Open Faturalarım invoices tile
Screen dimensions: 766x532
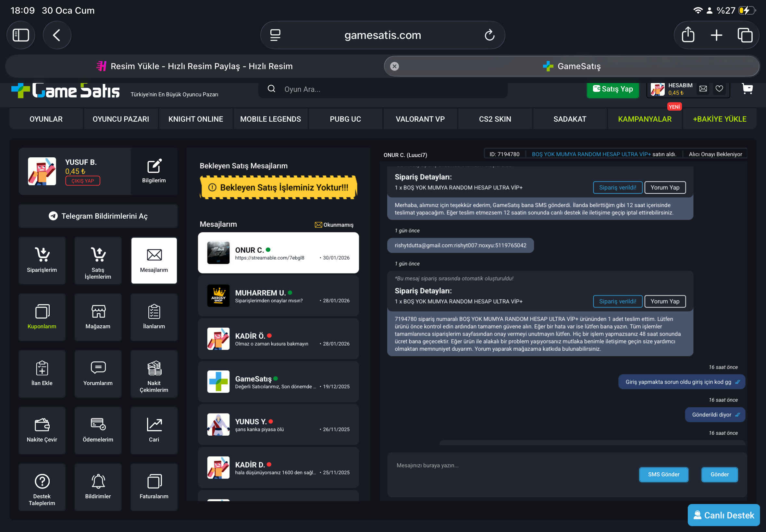[x=154, y=487]
